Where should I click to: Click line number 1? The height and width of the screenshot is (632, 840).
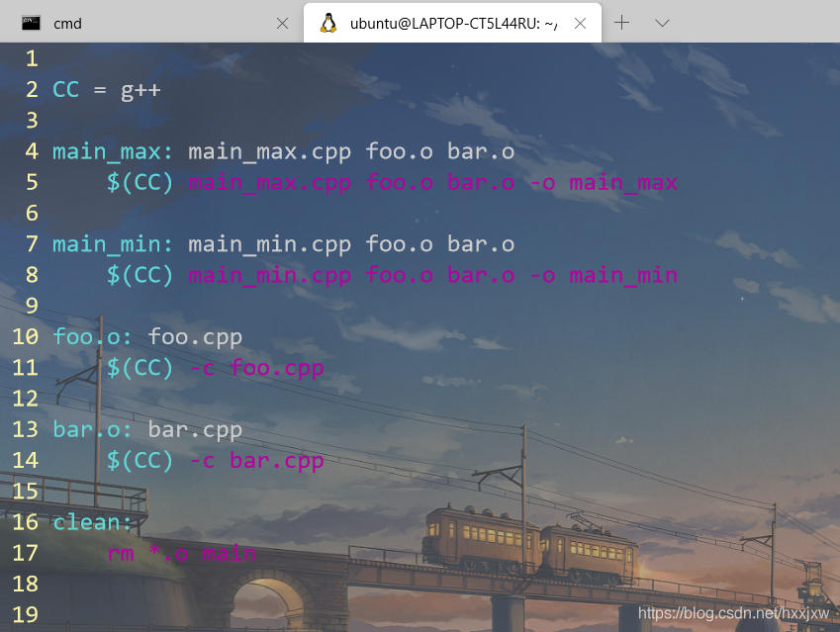click(x=32, y=59)
